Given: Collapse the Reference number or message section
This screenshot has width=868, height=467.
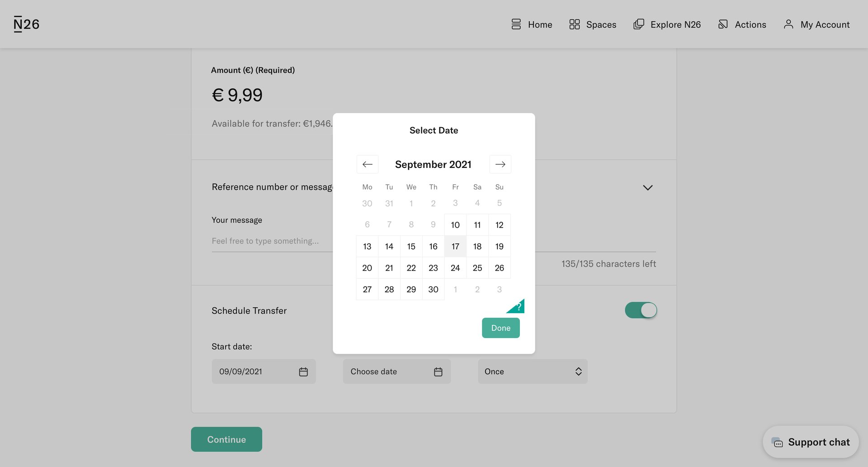Looking at the screenshot, I should 647,187.
